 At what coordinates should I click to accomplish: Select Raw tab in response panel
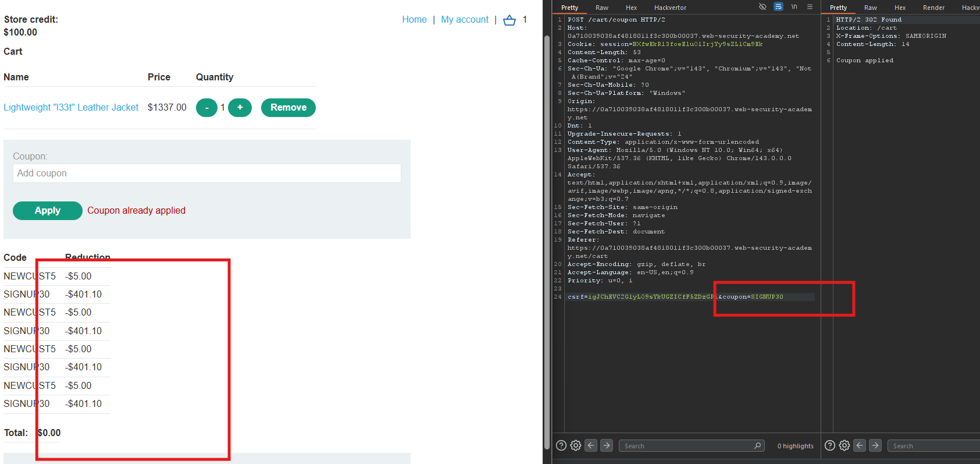point(871,8)
